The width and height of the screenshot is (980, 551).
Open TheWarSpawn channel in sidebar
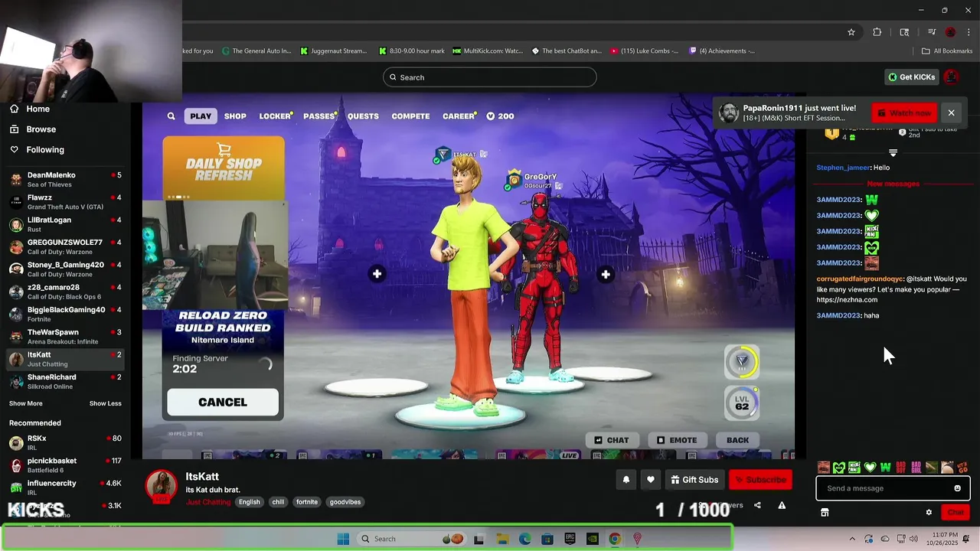(x=65, y=337)
